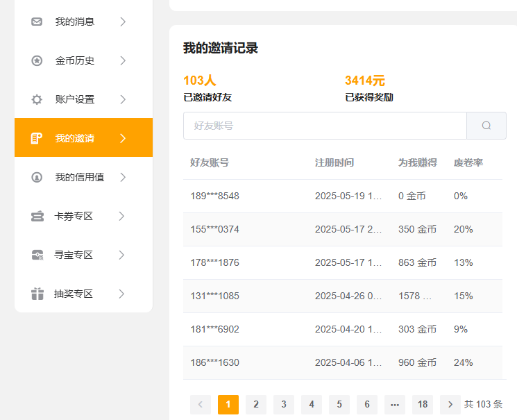Screen dimensions: 517x420
Task: Go to page 3
Action: [x=284, y=404]
